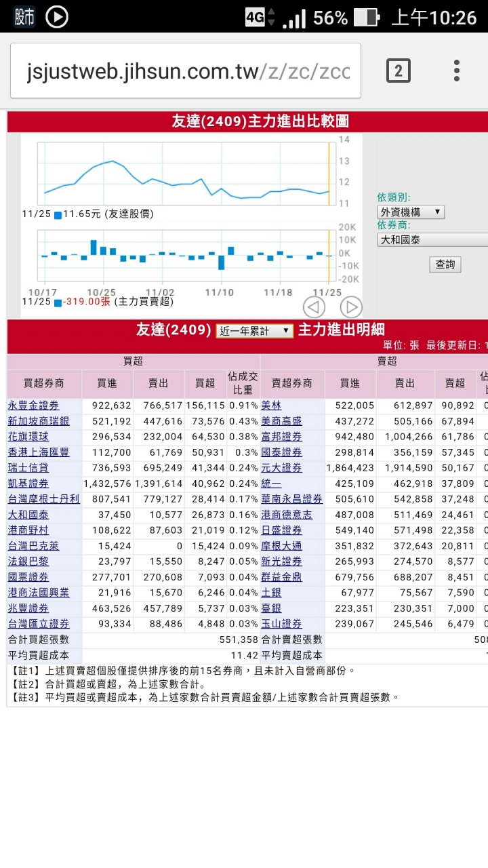This screenshot has height=868, width=488.
Task: Select the 90,892 net sell cell
Action: coord(455,406)
